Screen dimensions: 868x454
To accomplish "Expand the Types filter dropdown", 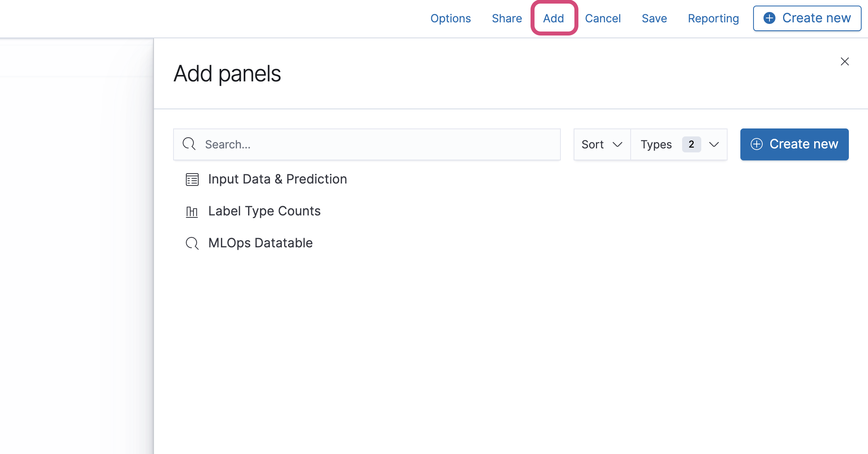I will click(714, 144).
